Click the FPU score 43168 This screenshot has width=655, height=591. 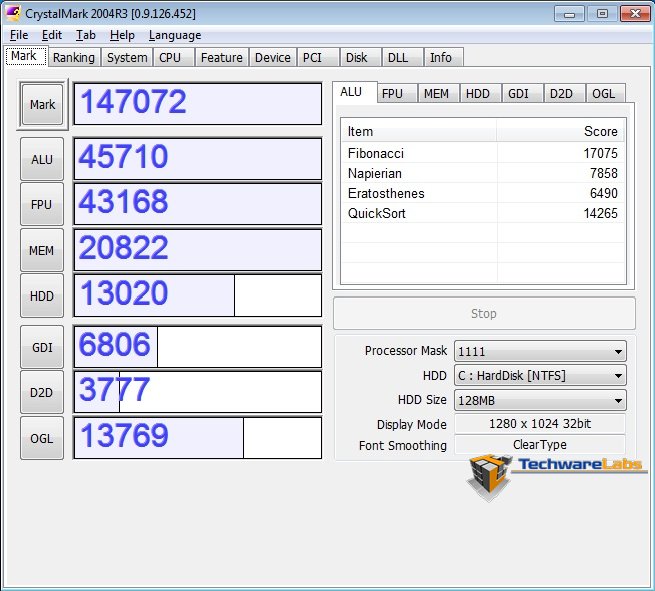pyautogui.click(x=198, y=204)
